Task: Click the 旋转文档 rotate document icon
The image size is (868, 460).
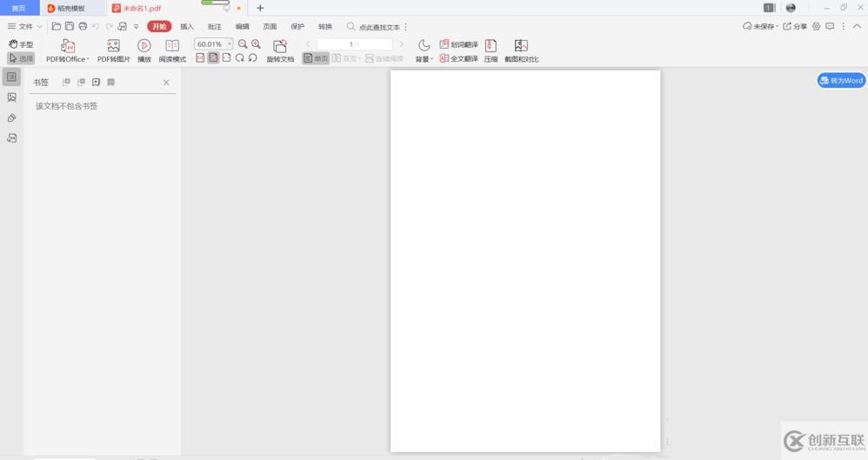Action: tap(279, 46)
